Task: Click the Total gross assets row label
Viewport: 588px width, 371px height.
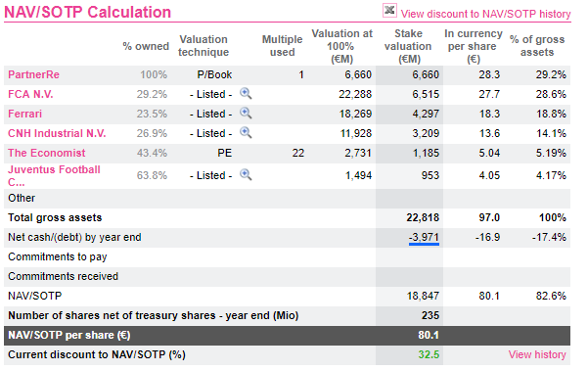Action: (x=55, y=217)
